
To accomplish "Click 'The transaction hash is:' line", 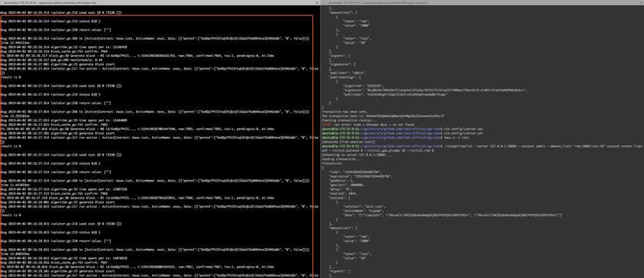I will tap(383, 116).
